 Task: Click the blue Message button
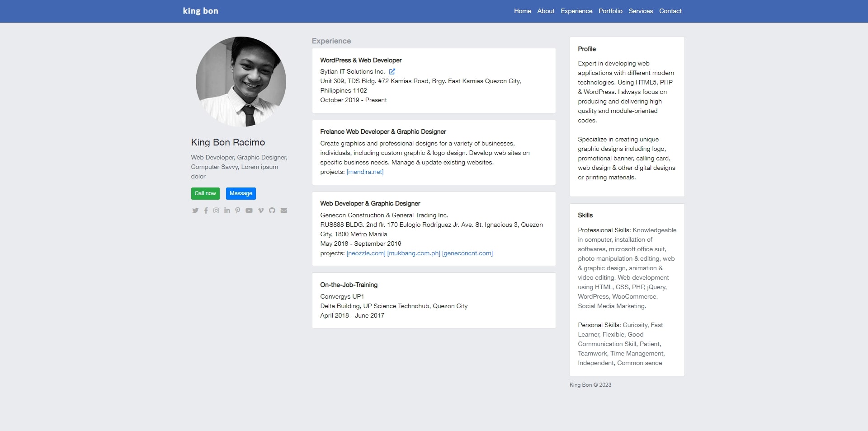point(241,193)
